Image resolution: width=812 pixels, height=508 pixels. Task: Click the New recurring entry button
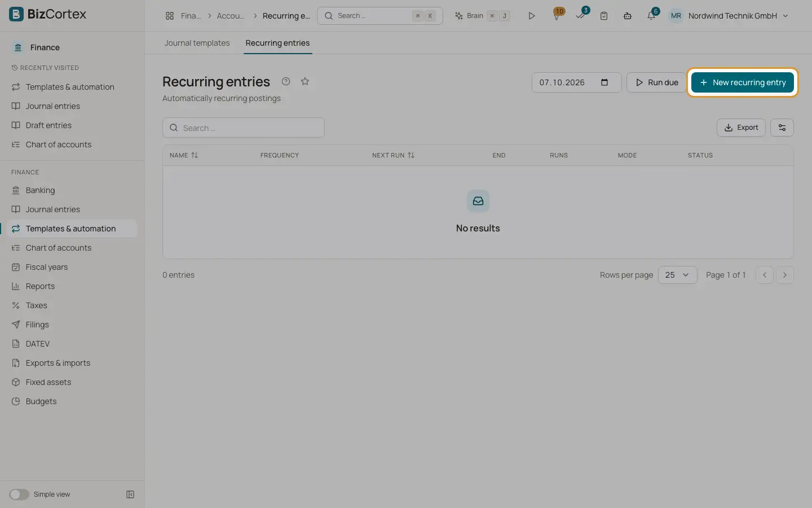[x=743, y=82]
